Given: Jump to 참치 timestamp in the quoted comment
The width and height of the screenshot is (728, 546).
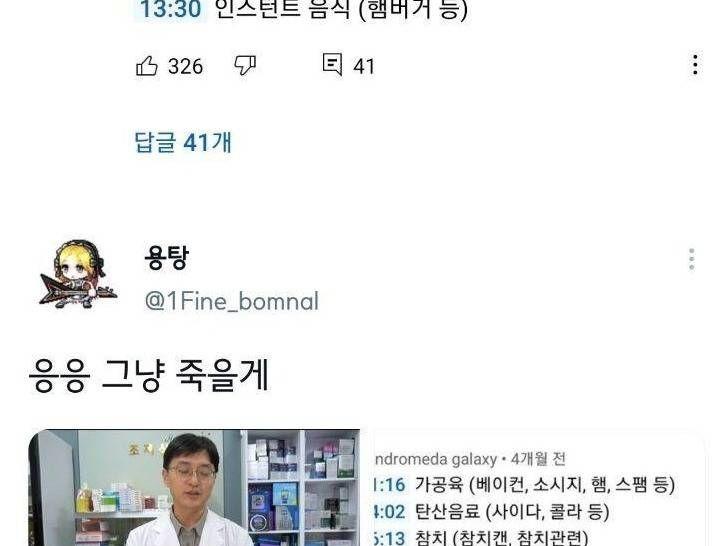Looking at the screenshot, I should [x=389, y=538].
